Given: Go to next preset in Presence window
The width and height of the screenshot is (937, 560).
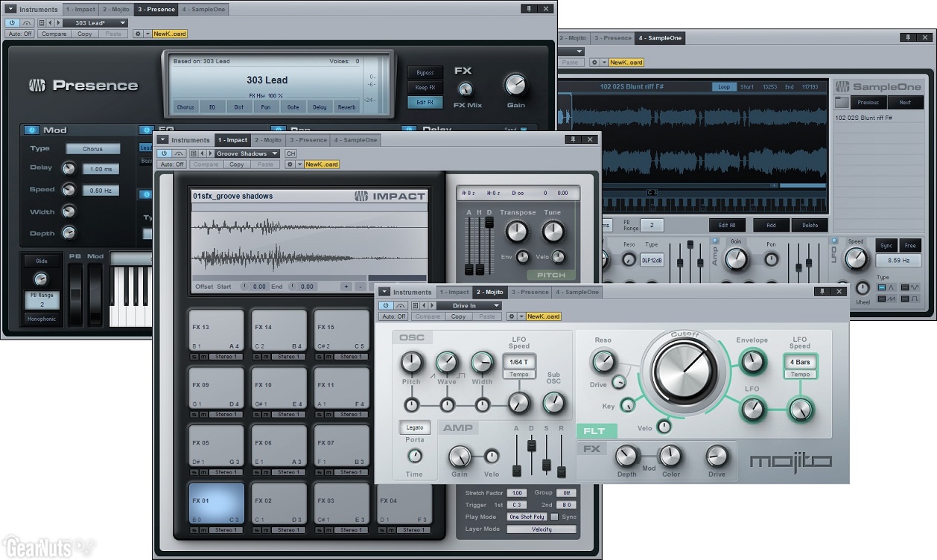Looking at the screenshot, I should click(59, 23).
